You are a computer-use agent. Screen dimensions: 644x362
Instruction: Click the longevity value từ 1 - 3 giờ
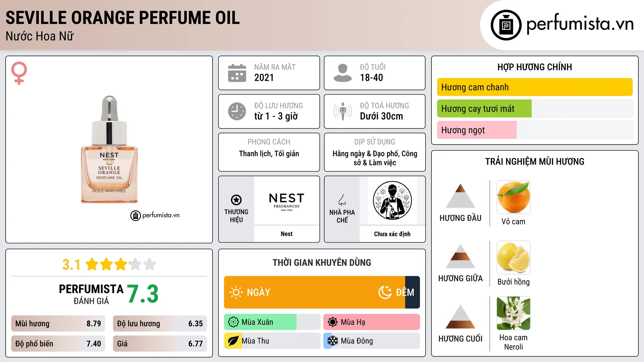point(276,116)
